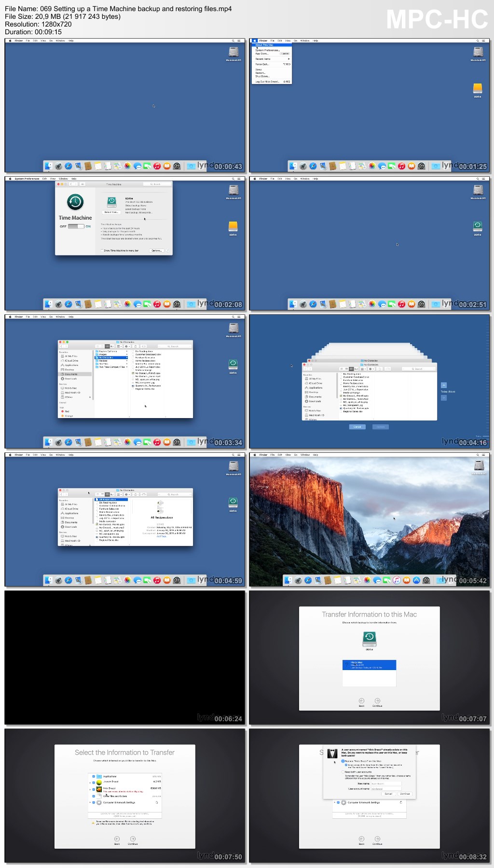494x868 pixels.
Task: Click the App Store Dock icon in the 00:05:42 frame
Action: tap(416, 580)
